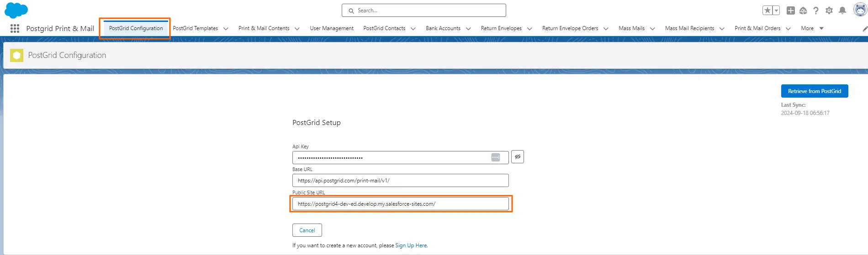Screen dimensions: 868x255
Task: Add this page to favorites with the star
Action: tap(767, 10)
